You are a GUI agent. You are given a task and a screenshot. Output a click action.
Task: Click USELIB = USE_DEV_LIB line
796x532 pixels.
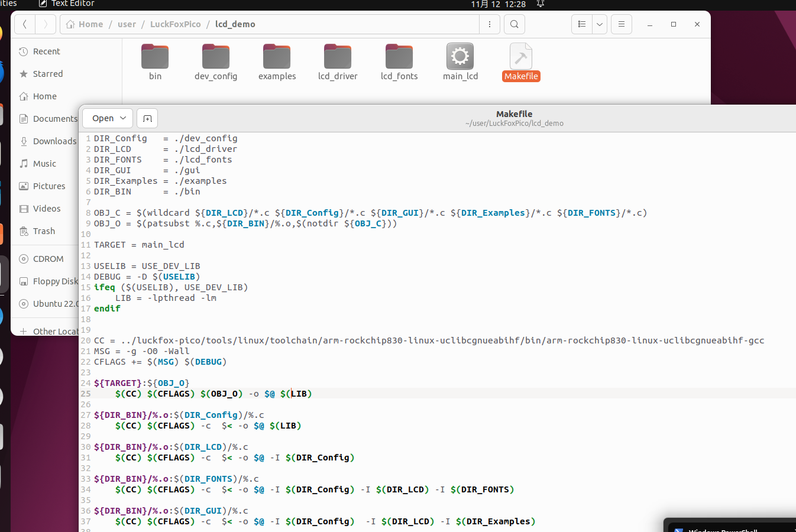click(147, 266)
